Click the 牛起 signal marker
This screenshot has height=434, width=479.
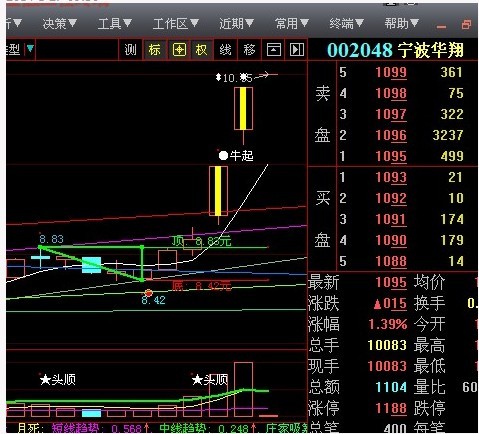pos(236,156)
